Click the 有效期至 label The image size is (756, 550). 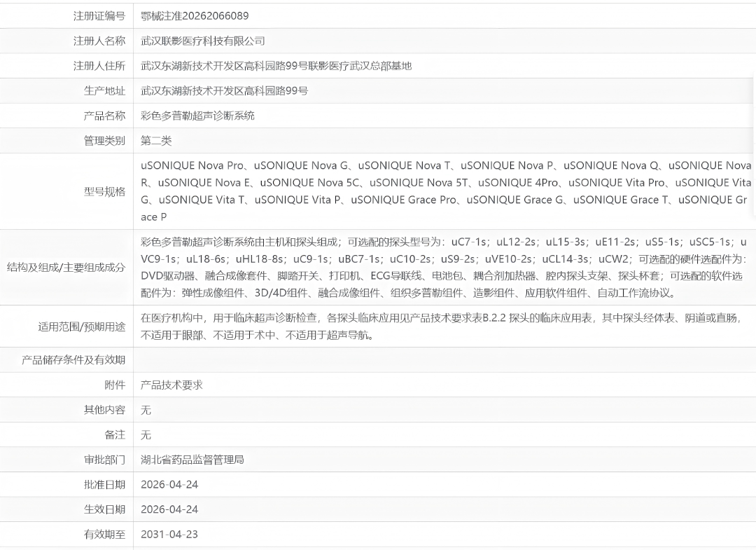point(104,535)
